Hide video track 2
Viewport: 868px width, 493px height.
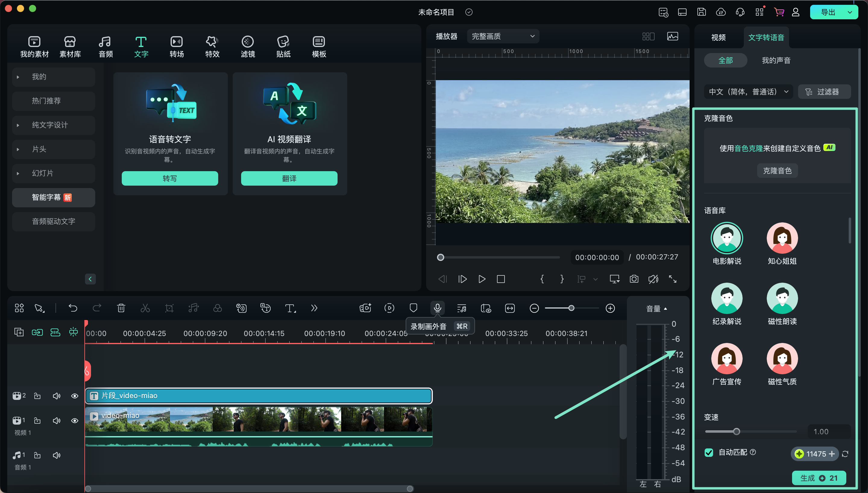[x=75, y=396]
